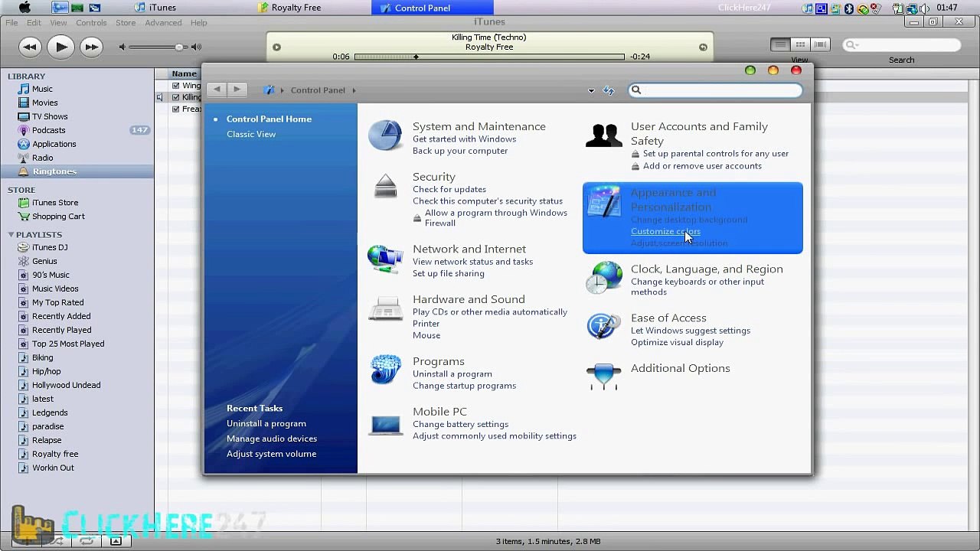Image resolution: width=980 pixels, height=551 pixels.
Task: Open the Additional Options icon
Action: click(x=603, y=376)
